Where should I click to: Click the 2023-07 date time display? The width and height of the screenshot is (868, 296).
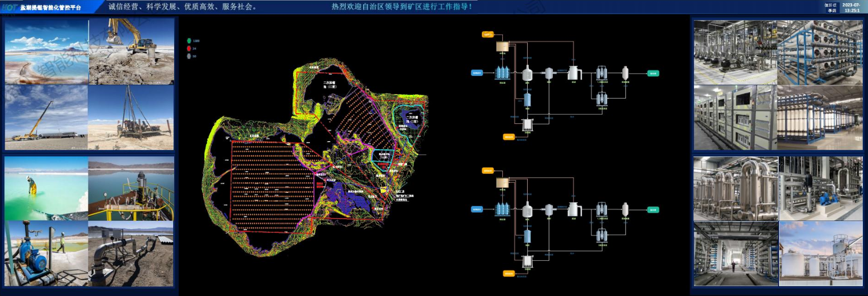[x=851, y=7]
